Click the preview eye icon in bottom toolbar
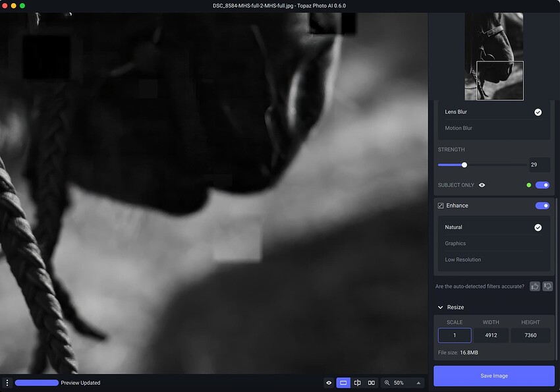Viewport: 560px width, 392px height. tap(329, 383)
